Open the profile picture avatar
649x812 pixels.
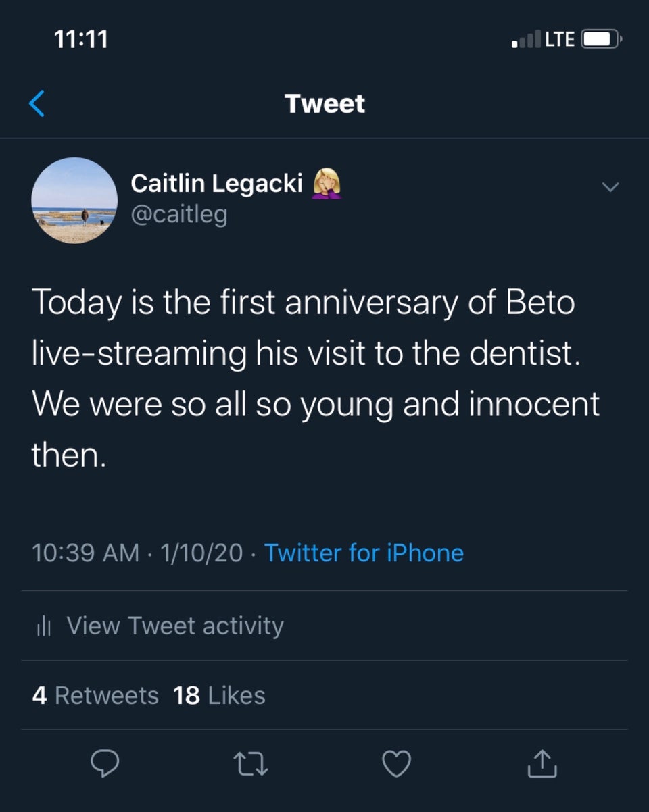pyautogui.click(x=74, y=201)
